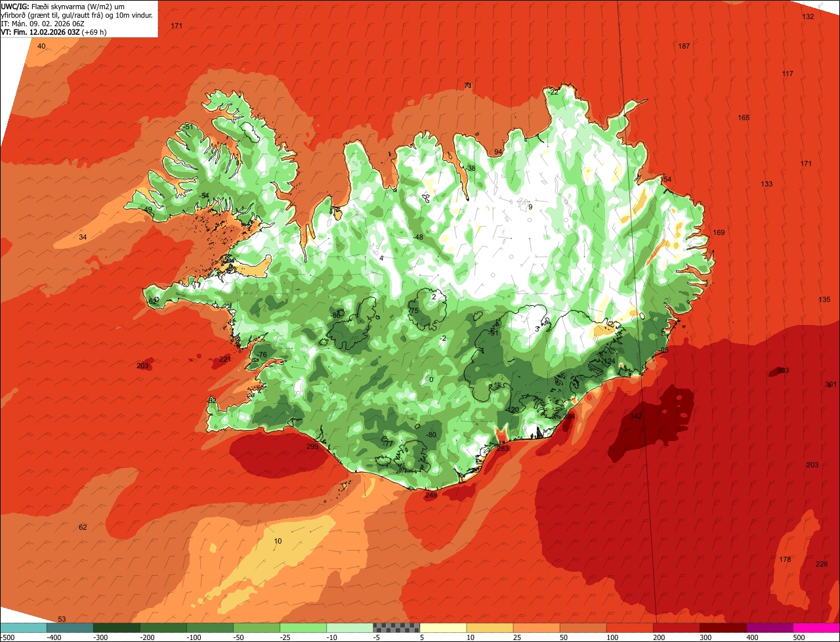Screen dimensions: 840x642
Task: Click the map value '165'
Action: click(744, 118)
